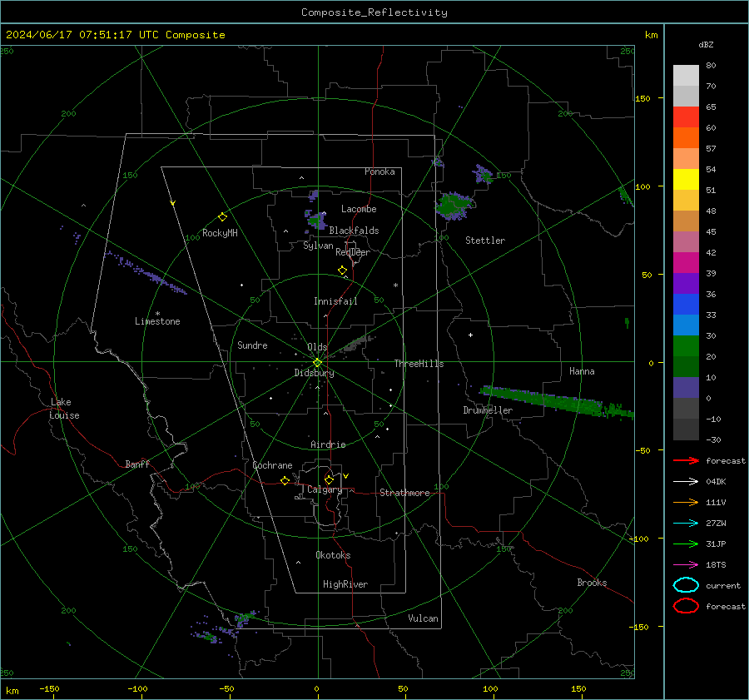Click the green echo cluster northwest of Stettler
This screenshot has height=700, width=749.
[454, 206]
